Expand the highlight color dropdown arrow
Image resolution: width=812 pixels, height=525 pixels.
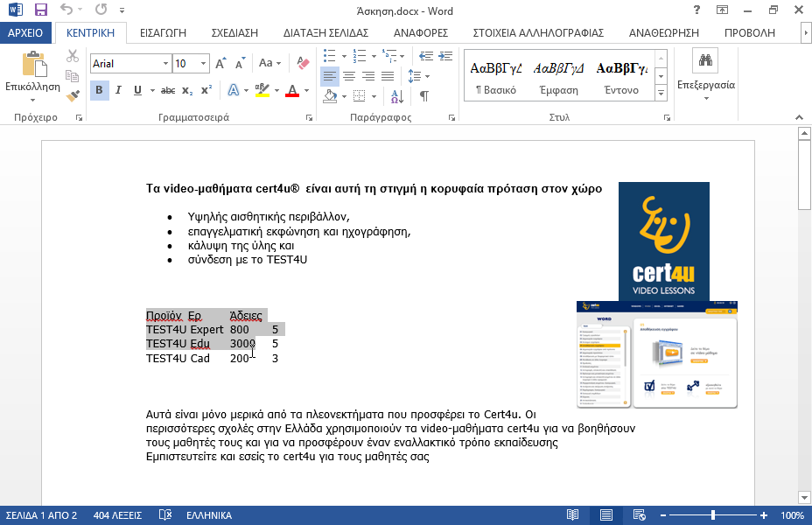point(276,90)
